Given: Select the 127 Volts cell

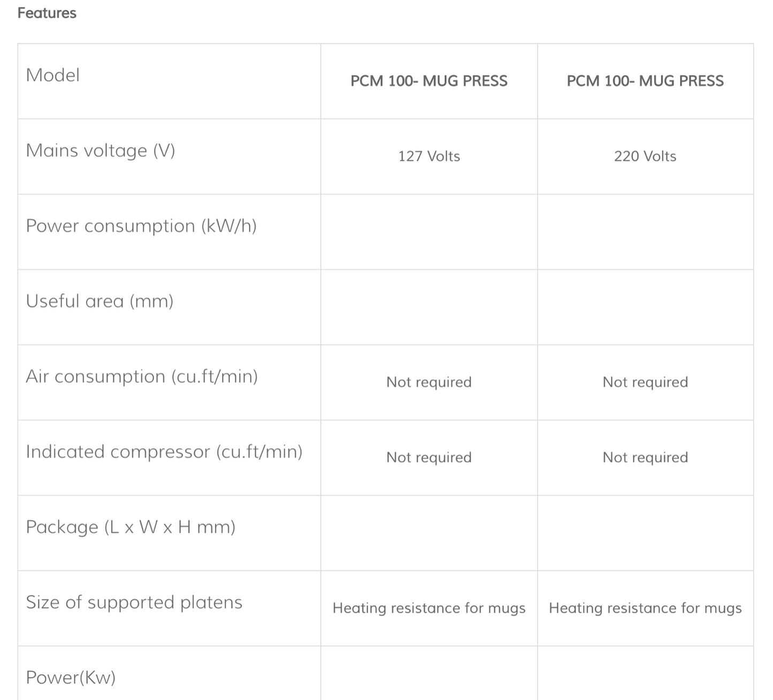Looking at the screenshot, I should (x=429, y=156).
